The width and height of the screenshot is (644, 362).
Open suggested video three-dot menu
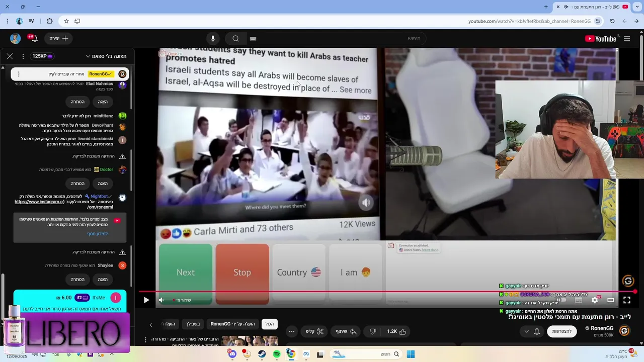[146, 340]
